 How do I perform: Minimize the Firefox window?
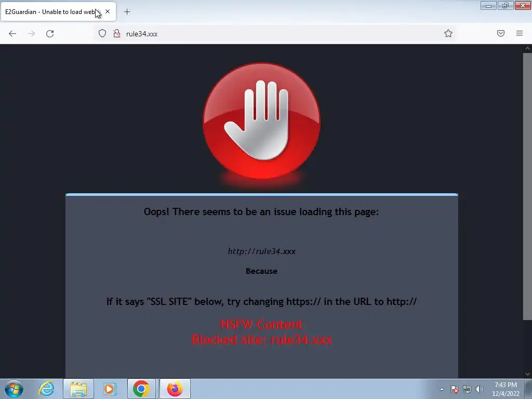488,6
